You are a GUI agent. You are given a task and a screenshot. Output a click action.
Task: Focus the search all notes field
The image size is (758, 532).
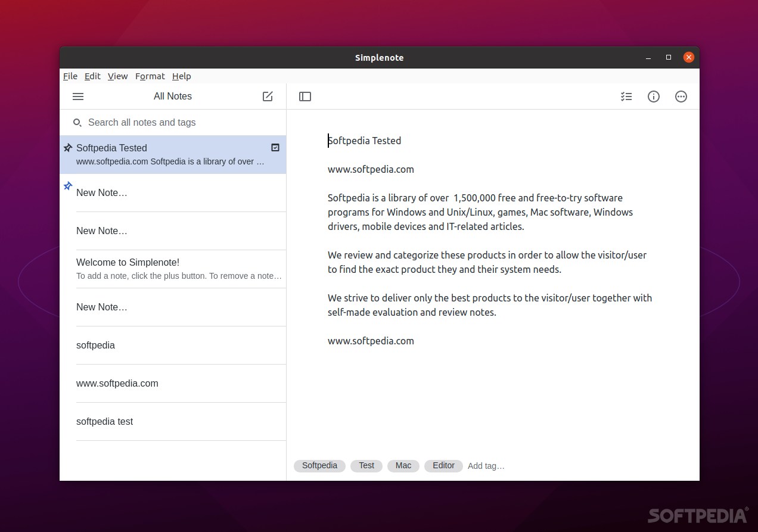tap(173, 123)
